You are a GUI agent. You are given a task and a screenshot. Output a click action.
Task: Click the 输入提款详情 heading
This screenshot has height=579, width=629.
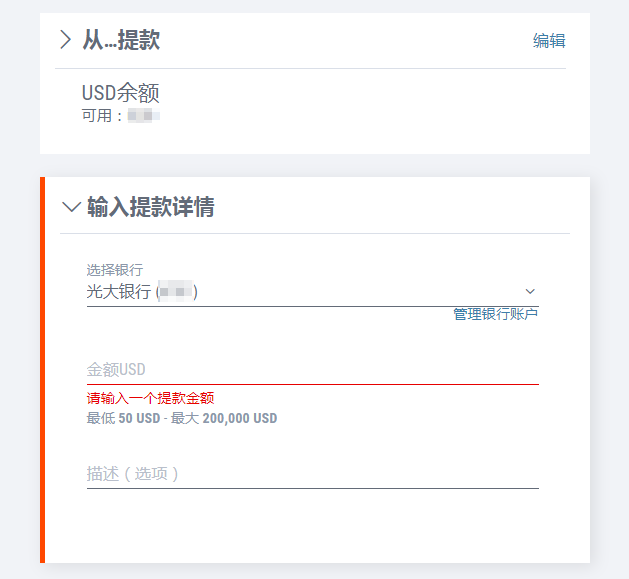(x=151, y=207)
